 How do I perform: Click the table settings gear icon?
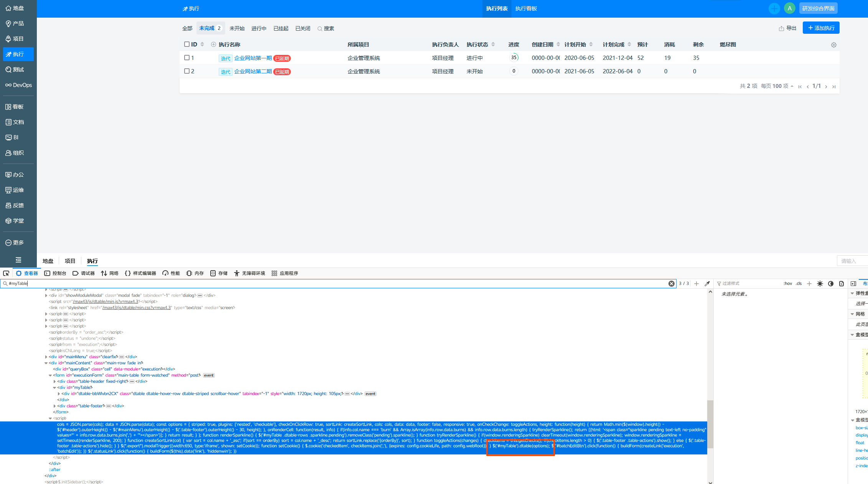[833, 45]
